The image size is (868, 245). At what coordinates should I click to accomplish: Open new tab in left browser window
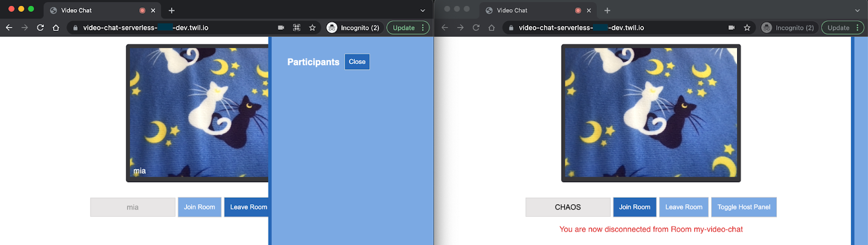[171, 10]
